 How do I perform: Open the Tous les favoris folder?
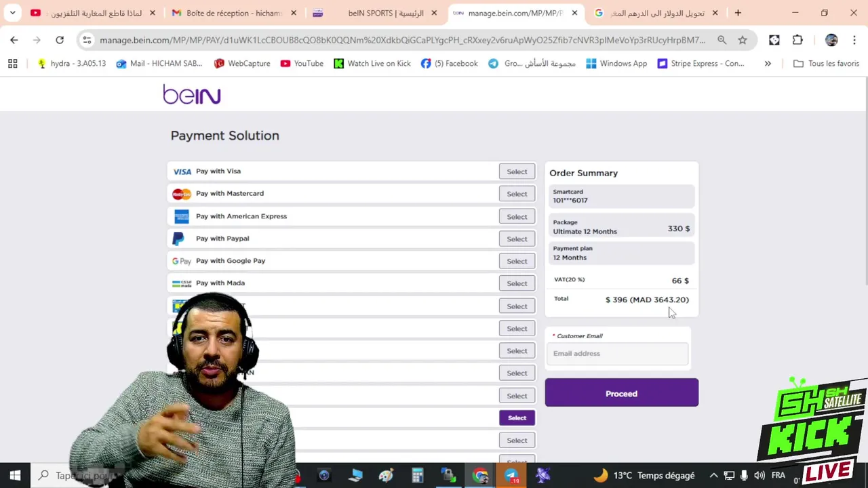pos(826,63)
